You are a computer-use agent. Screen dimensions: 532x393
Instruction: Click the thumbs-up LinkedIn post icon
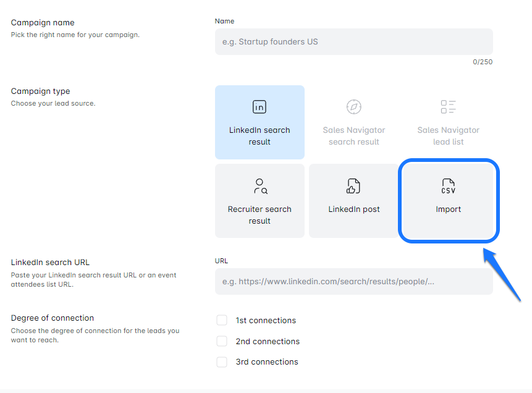click(353, 186)
